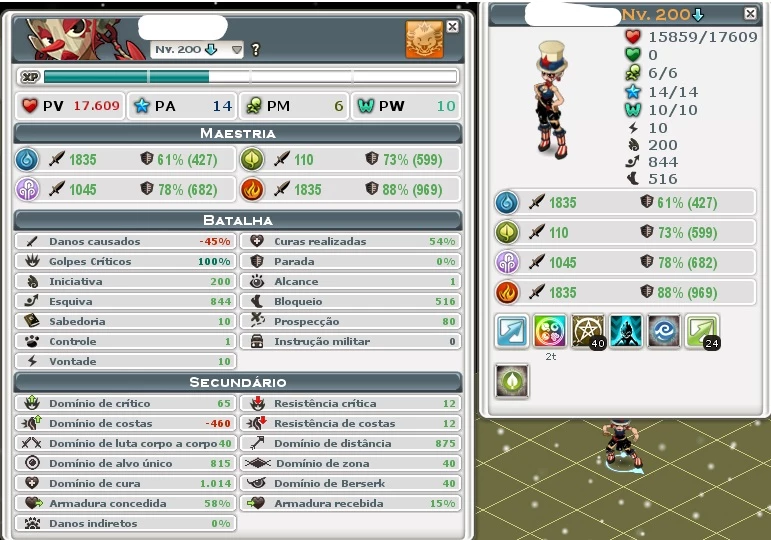
Task: Select the blue arrow state icon
Action: [511, 331]
